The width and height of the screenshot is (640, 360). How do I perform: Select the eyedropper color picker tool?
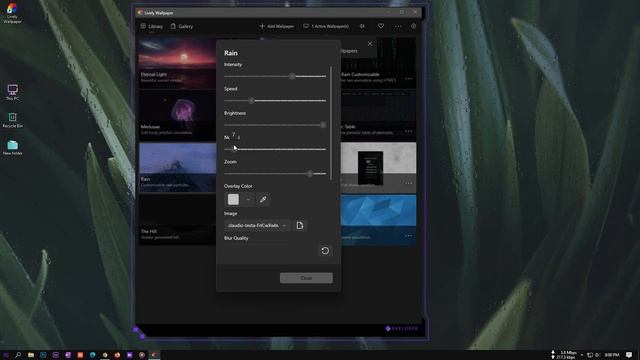click(x=263, y=199)
